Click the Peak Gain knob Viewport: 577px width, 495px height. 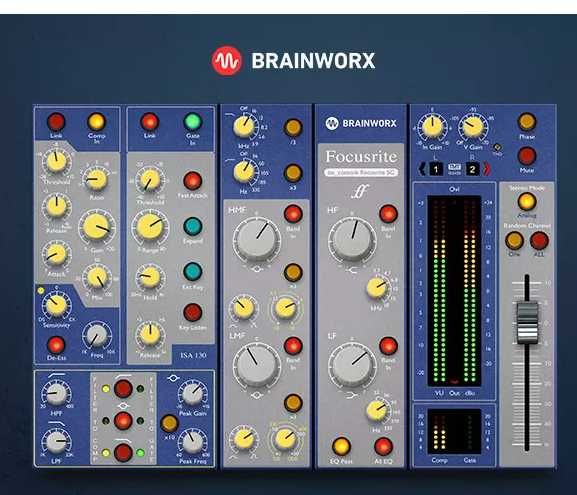coord(192,393)
